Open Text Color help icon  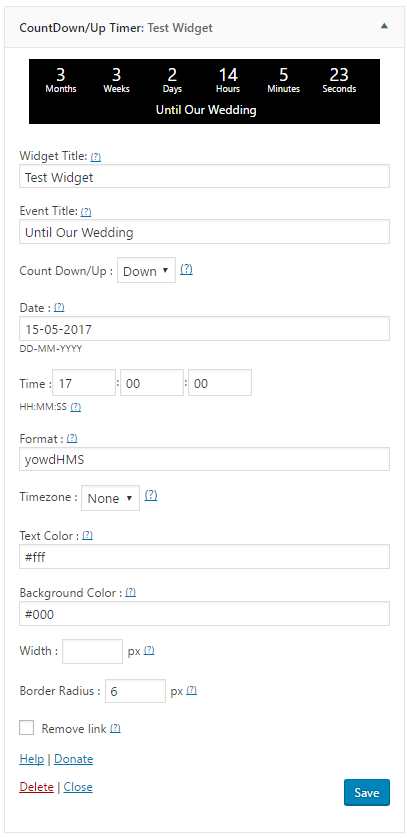tap(88, 535)
